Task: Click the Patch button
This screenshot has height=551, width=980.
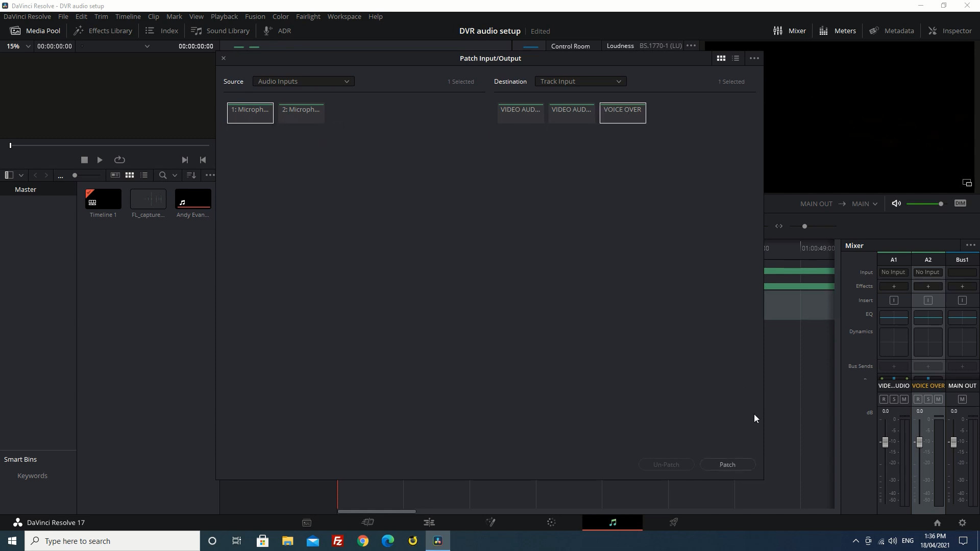Action: pyautogui.click(x=727, y=464)
